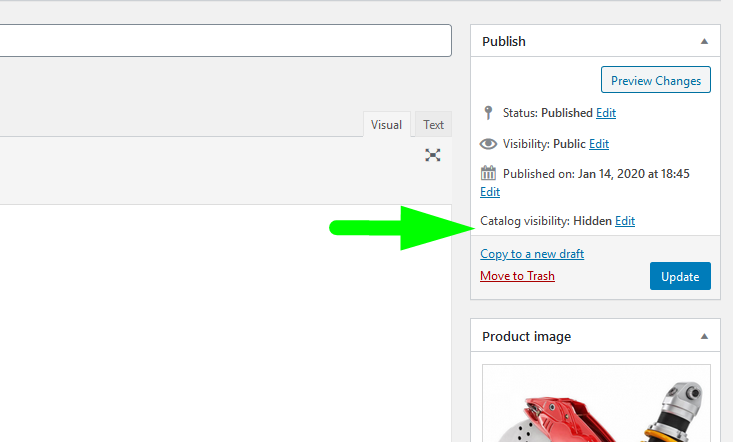Click Move to Trash
733x442 pixels.
coord(517,276)
